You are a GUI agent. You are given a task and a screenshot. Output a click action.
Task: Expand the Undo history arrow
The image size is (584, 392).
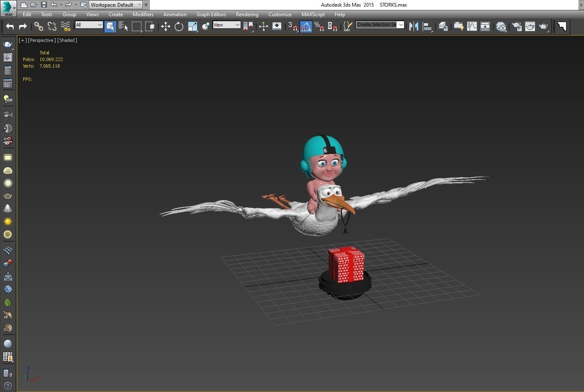point(61,5)
